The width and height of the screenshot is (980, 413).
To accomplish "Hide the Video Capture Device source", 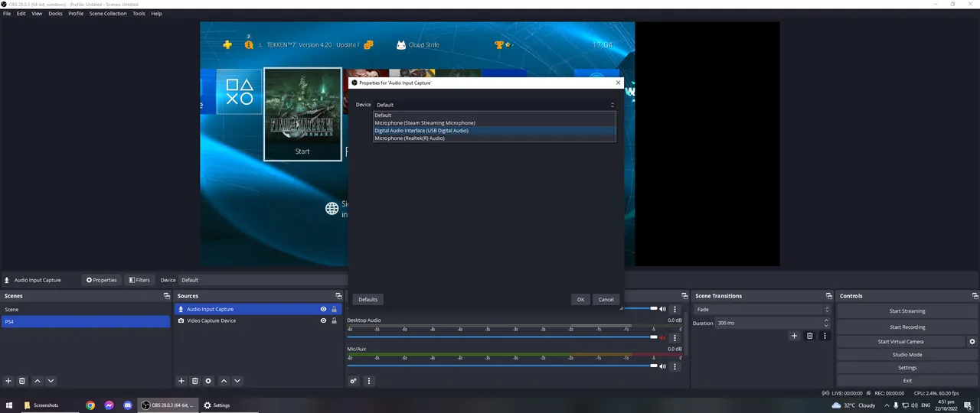I will 323,320.
